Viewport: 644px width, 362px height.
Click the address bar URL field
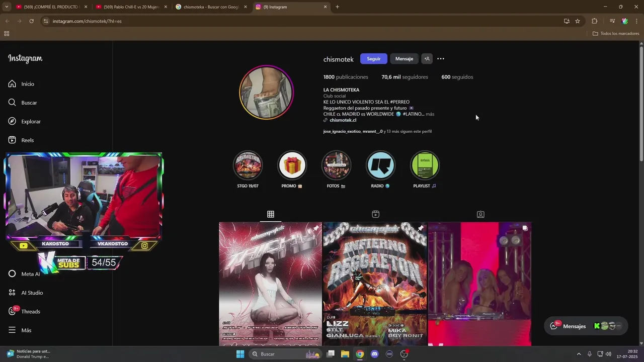coord(302,21)
